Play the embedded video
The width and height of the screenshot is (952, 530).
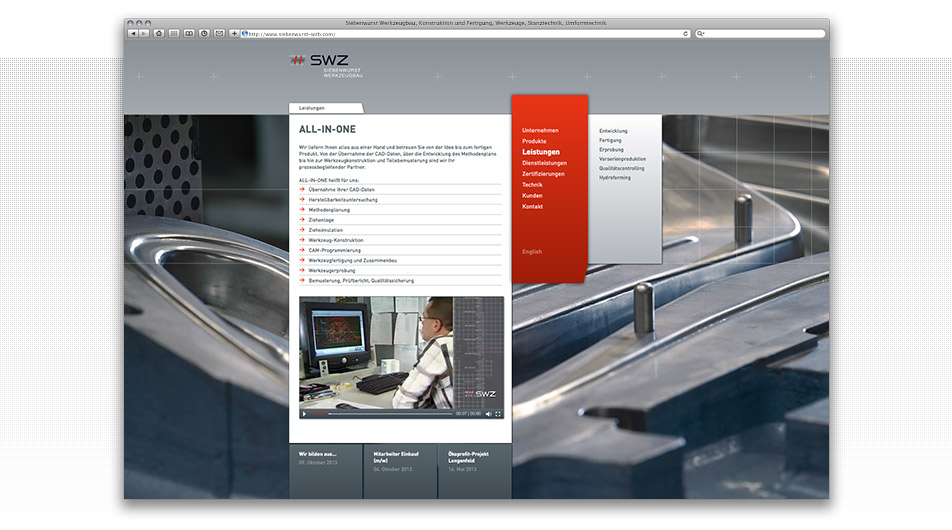[305, 413]
